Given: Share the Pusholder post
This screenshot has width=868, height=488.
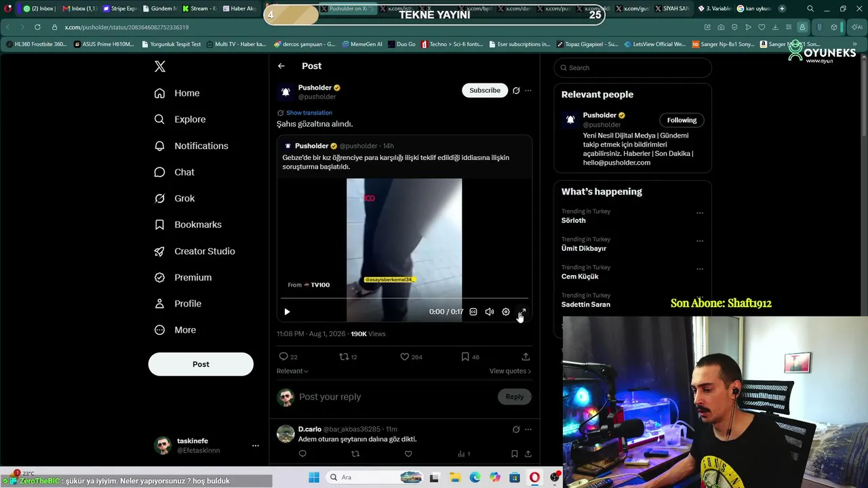Looking at the screenshot, I should click(526, 357).
